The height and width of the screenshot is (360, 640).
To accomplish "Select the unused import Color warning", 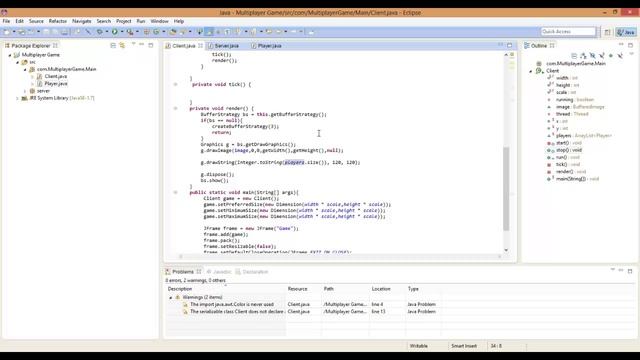I will coord(231,304).
